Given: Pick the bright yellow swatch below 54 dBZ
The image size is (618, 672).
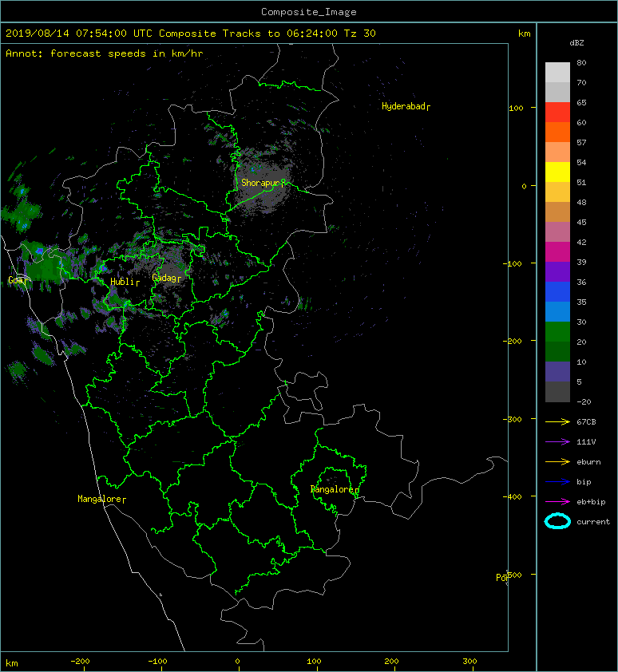Looking at the screenshot, I should pos(557,172).
